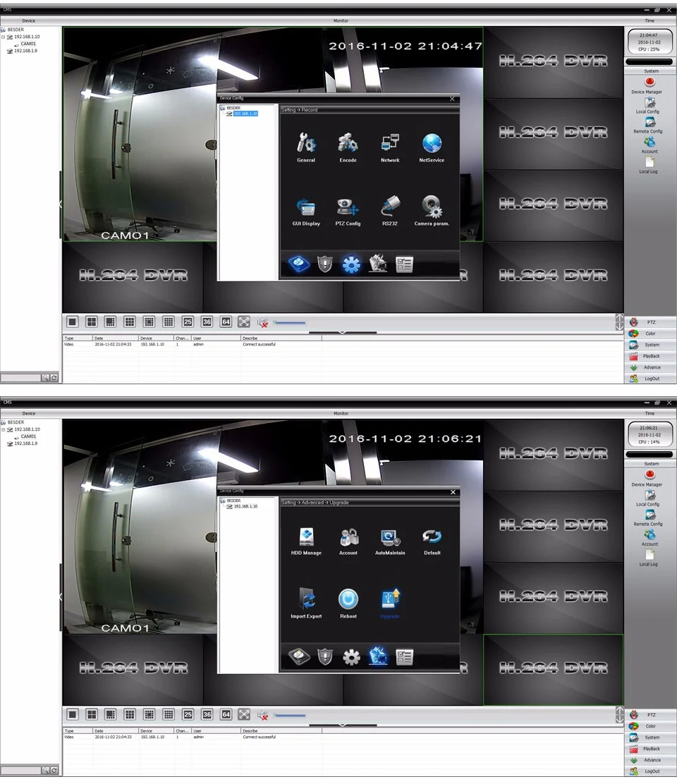Open the Import Export icon
The height and width of the screenshot is (784, 677).
click(306, 603)
